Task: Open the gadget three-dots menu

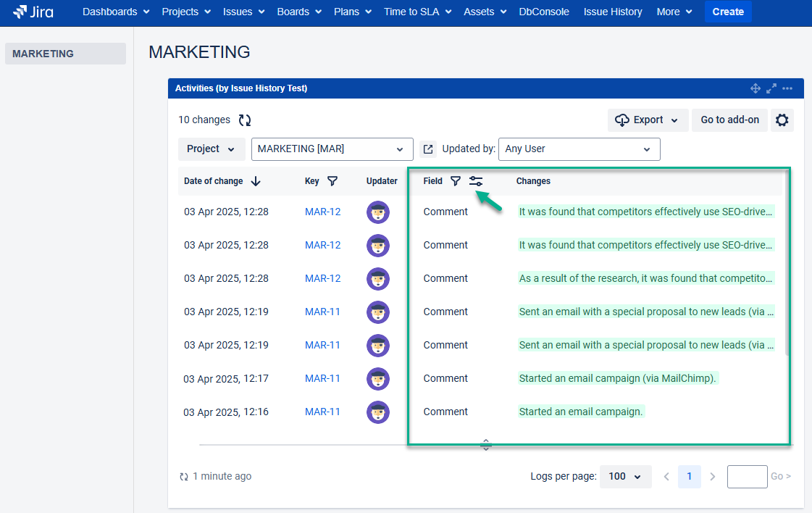Action: coord(787,88)
